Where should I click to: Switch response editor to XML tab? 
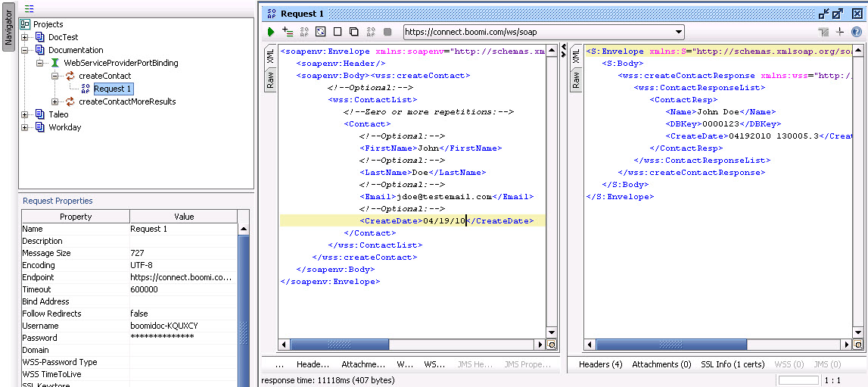(576, 55)
